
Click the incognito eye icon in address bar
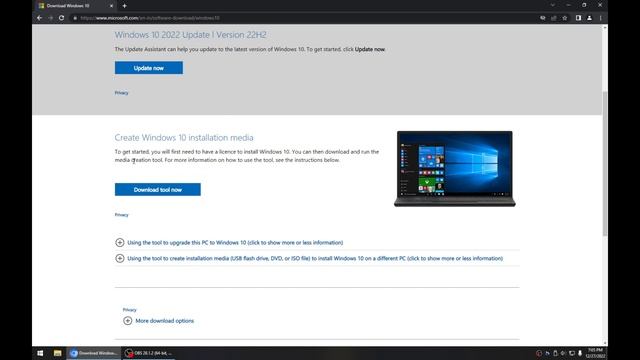pos(543,18)
